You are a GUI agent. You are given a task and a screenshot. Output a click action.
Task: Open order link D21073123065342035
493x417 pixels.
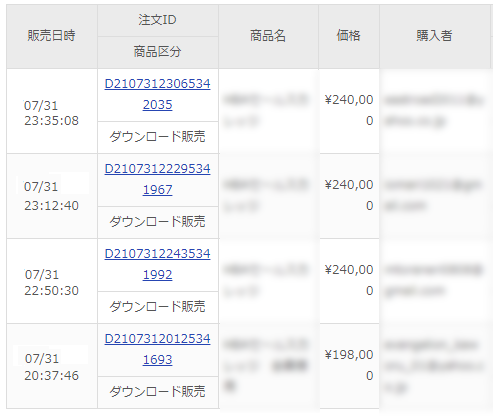[157, 94]
